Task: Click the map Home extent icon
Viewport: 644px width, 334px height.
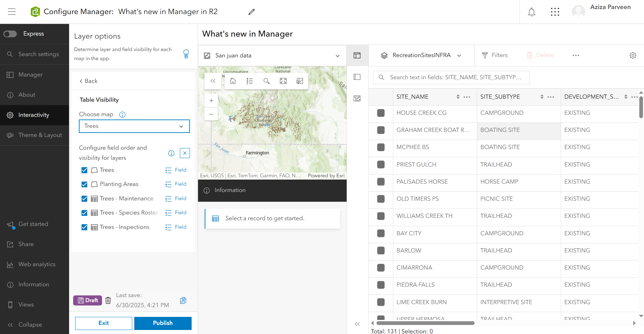Action: point(233,81)
